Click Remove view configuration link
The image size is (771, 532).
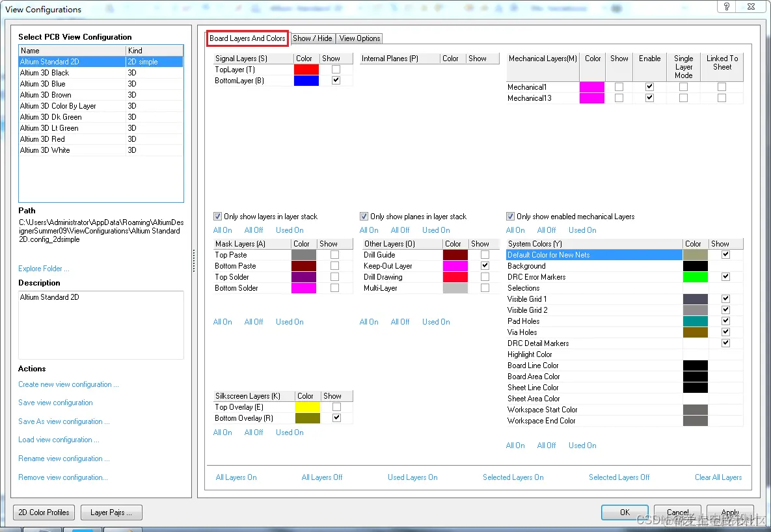coord(63,477)
